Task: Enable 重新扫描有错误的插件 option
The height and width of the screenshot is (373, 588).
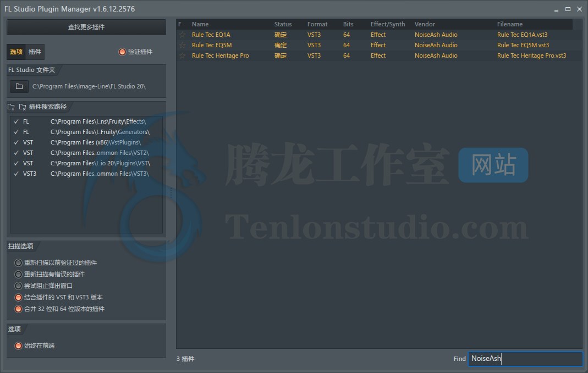Action: point(18,274)
